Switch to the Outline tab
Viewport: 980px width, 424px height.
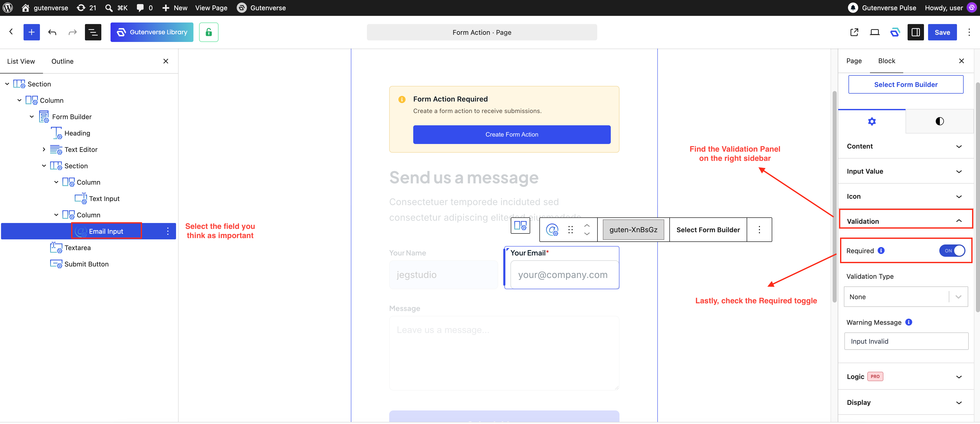(62, 61)
